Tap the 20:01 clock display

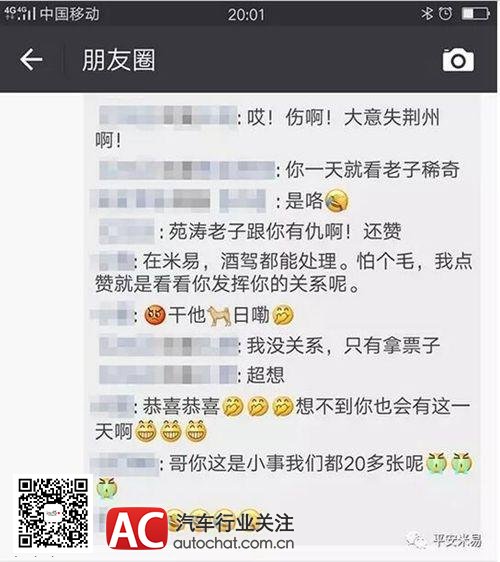[x=246, y=14]
